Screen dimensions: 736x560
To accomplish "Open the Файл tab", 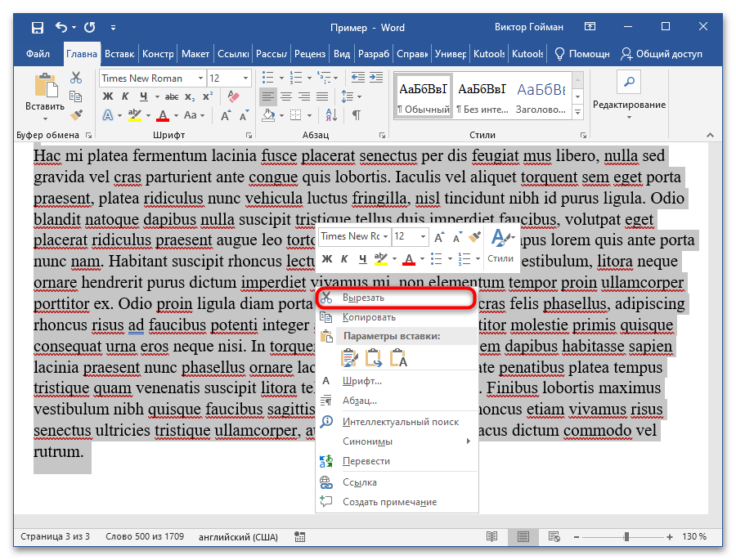I will (x=38, y=54).
